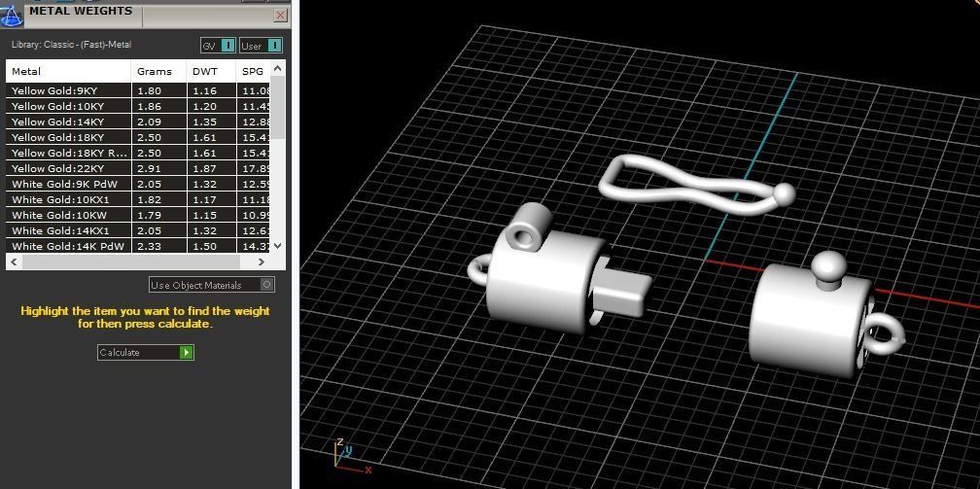Image resolution: width=980 pixels, height=489 pixels.
Task: Click the Calculate button
Action: click(x=146, y=353)
